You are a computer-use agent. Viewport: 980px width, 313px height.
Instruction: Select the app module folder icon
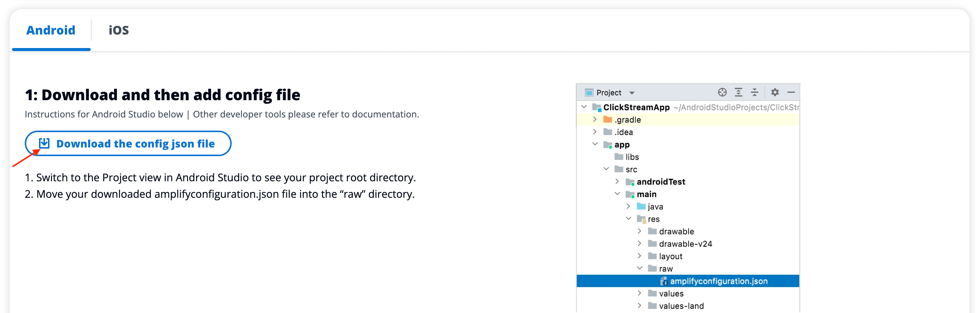(x=608, y=145)
